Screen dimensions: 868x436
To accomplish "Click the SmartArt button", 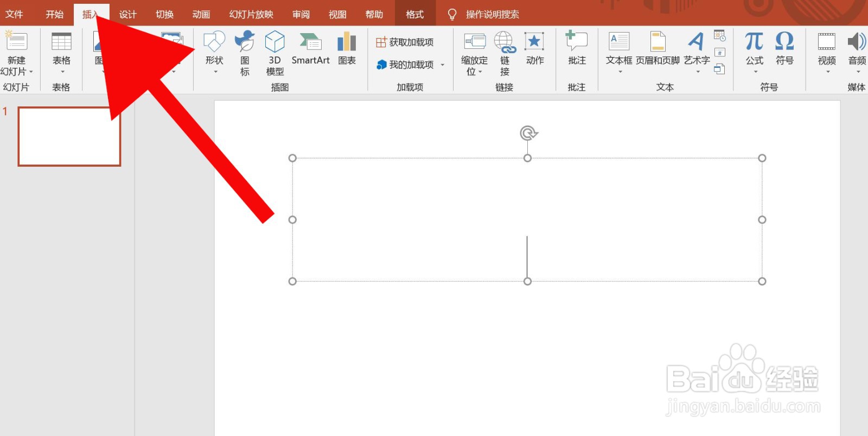I will [310, 49].
